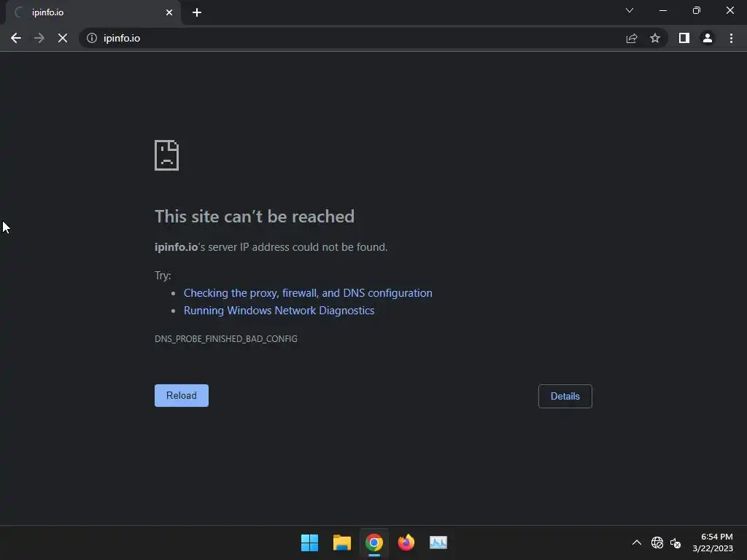747x560 pixels.
Task: Open the browser side panel
Action: (x=684, y=38)
